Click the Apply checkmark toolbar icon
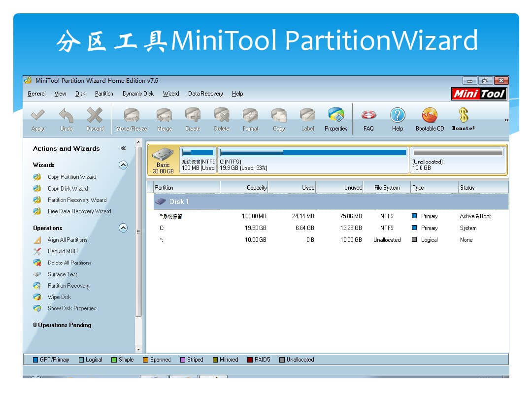 37,116
